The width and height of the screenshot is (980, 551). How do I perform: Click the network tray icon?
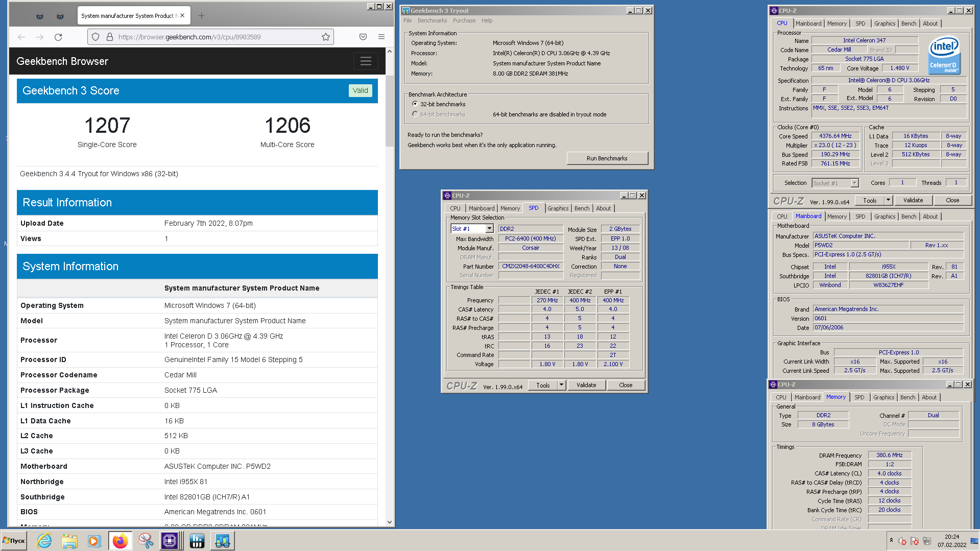pos(927,541)
